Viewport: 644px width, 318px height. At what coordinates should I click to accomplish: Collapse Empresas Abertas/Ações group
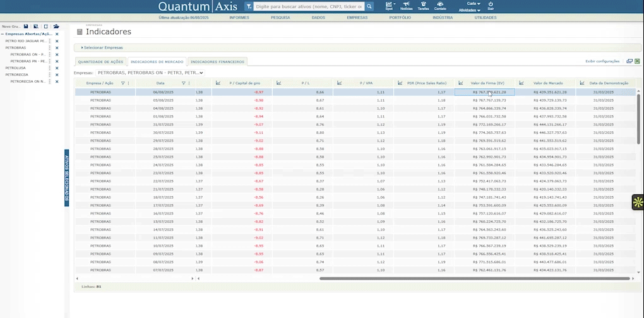coord(3,35)
